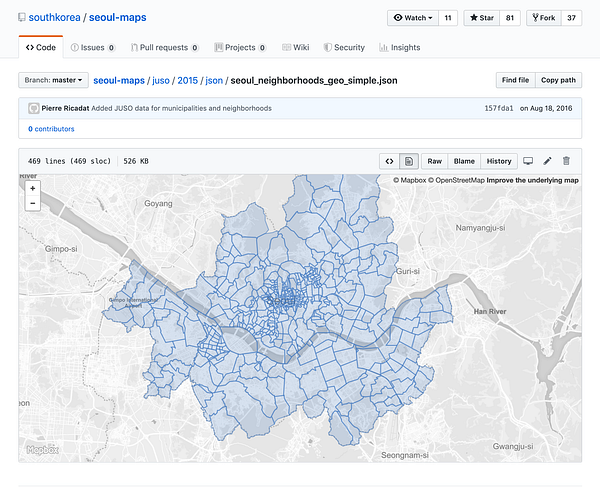Delete this file with trash icon
This screenshot has height=502, width=600.
tap(566, 161)
